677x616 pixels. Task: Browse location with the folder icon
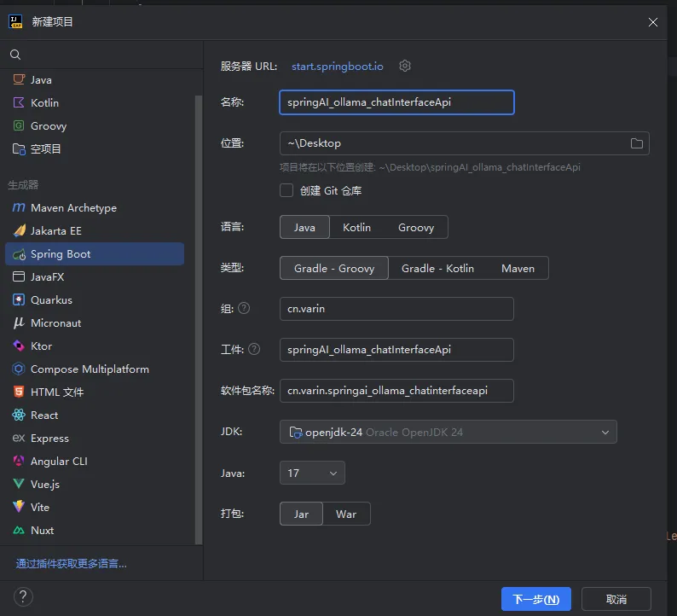coord(636,143)
